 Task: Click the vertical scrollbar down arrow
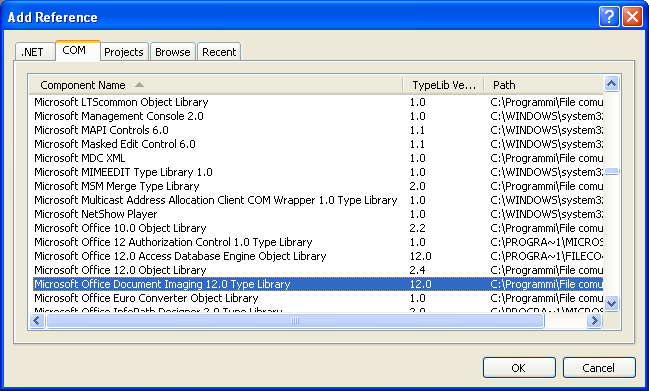pyautogui.click(x=611, y=303)
